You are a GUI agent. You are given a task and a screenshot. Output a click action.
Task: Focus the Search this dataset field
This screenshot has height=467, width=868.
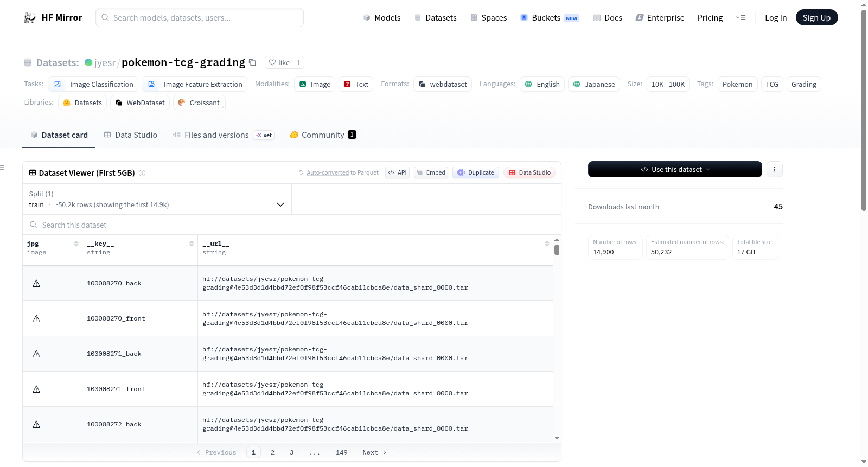(x=292, y=225)
